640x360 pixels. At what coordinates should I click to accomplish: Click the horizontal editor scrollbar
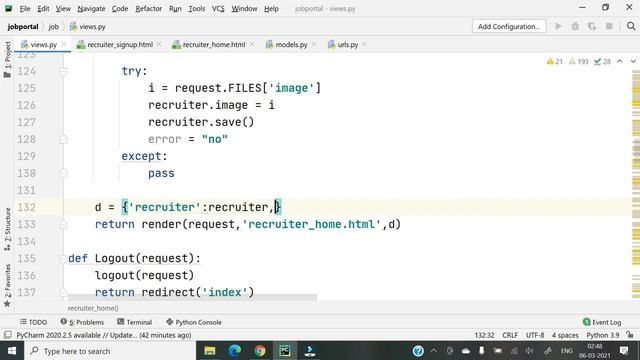coord(192,298)
